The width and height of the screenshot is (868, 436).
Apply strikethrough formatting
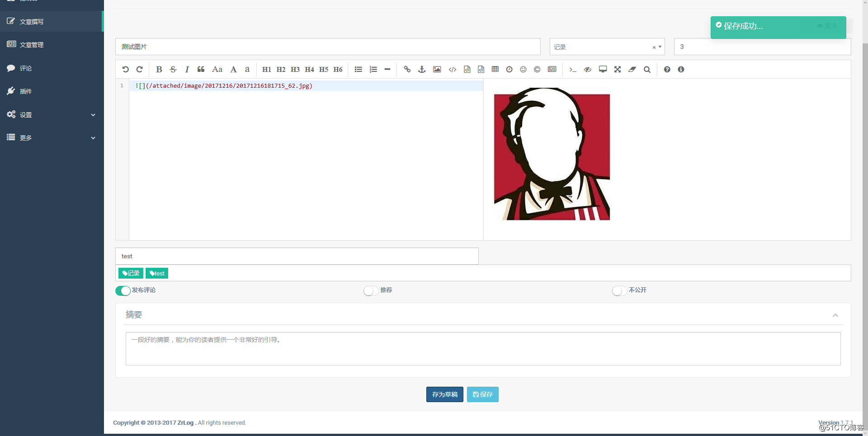(173, 69)
